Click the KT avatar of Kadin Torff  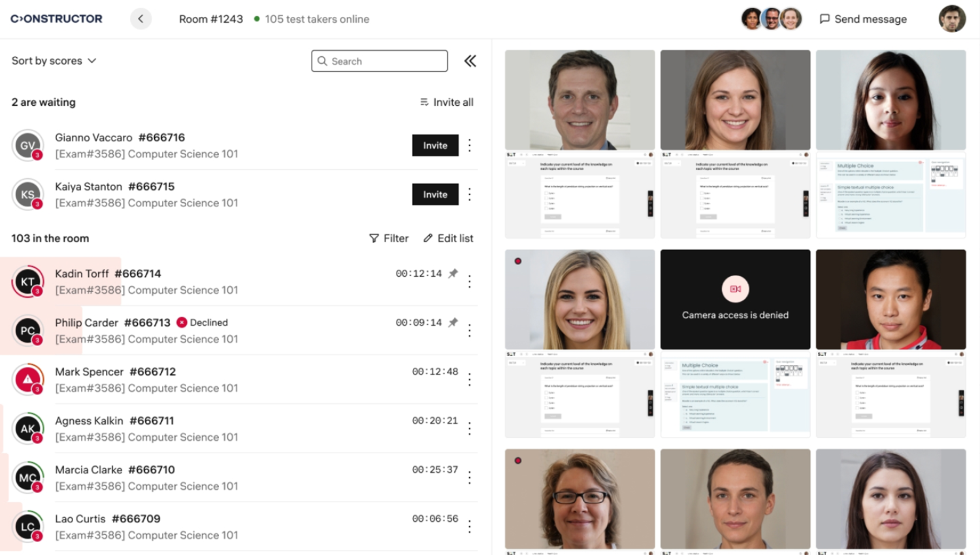tap(27, 281)
